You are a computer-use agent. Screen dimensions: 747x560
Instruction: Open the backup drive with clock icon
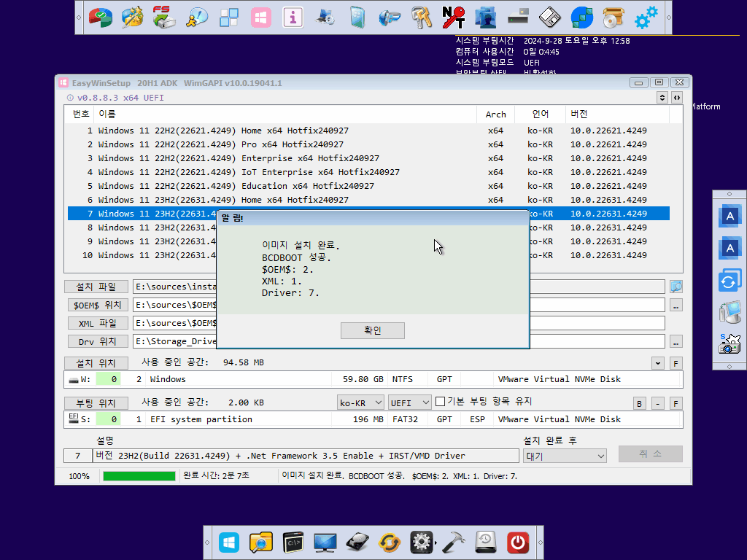(485, 542)
